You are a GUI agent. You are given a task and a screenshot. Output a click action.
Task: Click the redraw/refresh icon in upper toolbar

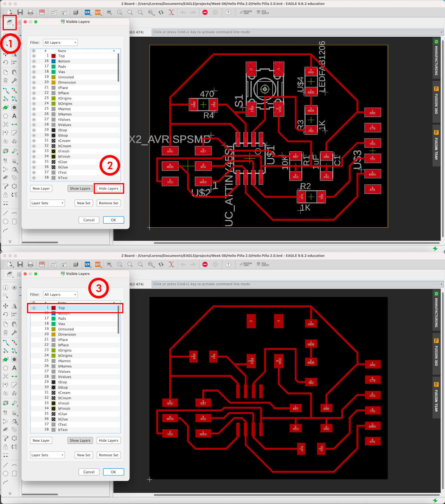tap(161, 12)
